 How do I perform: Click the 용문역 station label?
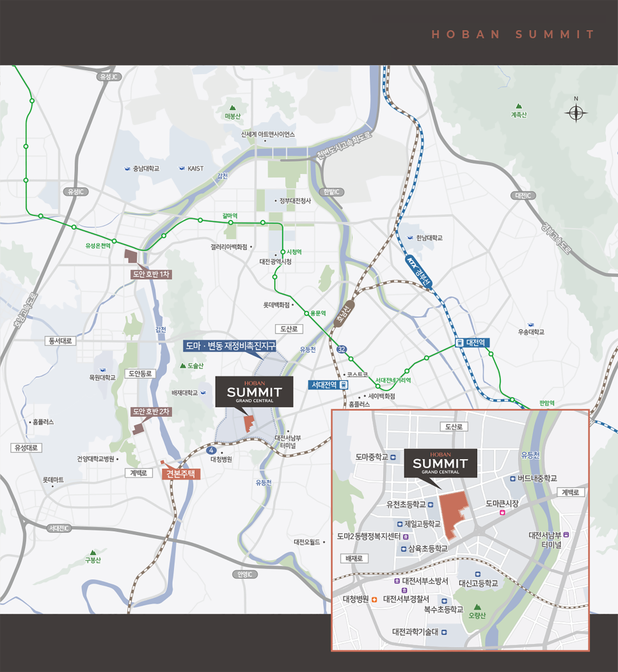(x=318, y=313)
